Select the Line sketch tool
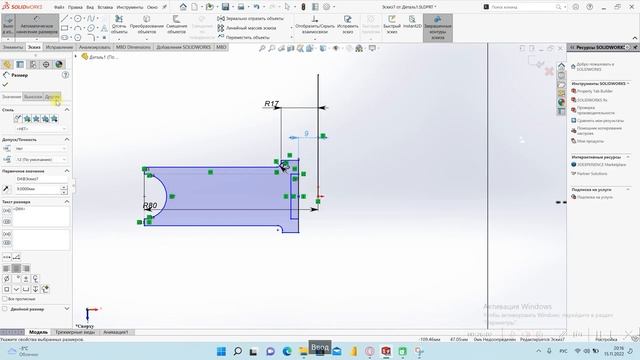 (64, 19)
